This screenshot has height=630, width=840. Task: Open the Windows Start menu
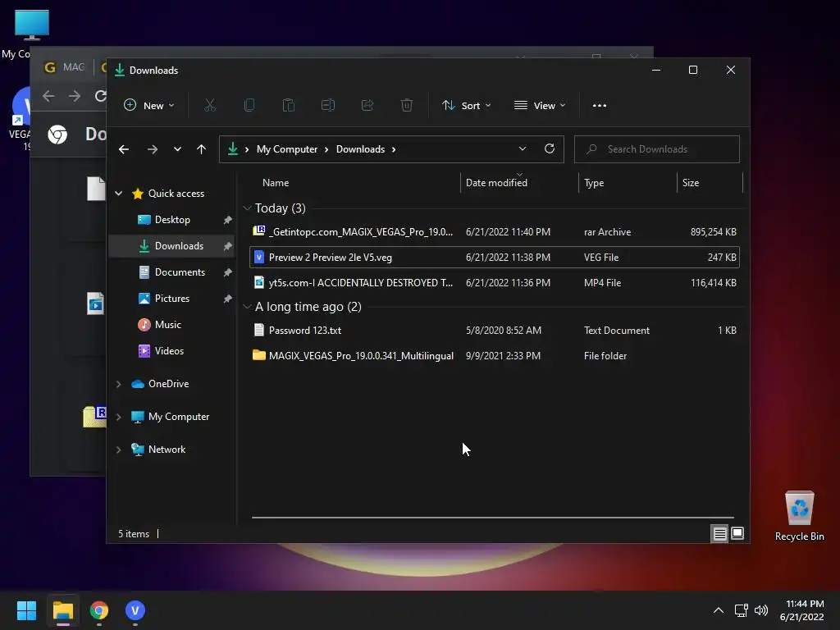[26, 610]
